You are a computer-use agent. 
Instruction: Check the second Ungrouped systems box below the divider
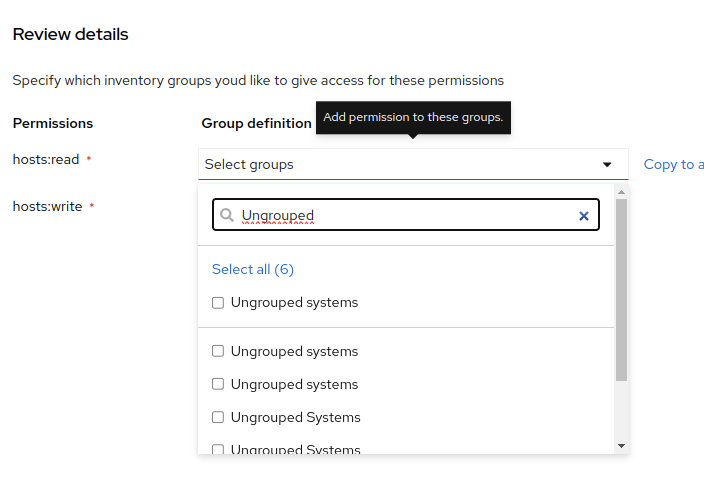(x=218, y=384)
